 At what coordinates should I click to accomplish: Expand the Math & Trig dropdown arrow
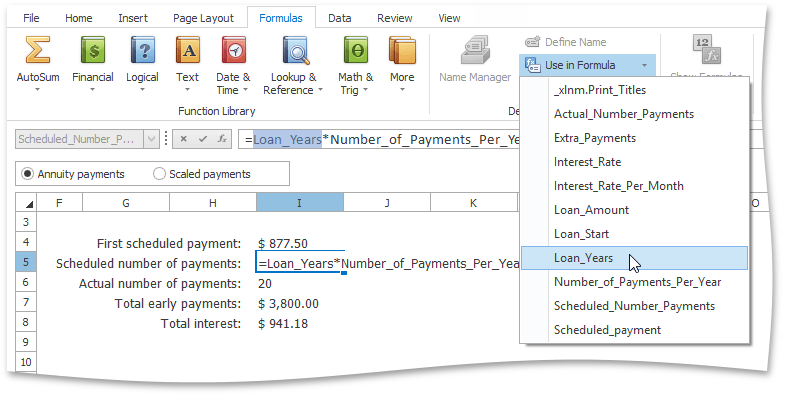pyautogui.click(x=365, y=90)
